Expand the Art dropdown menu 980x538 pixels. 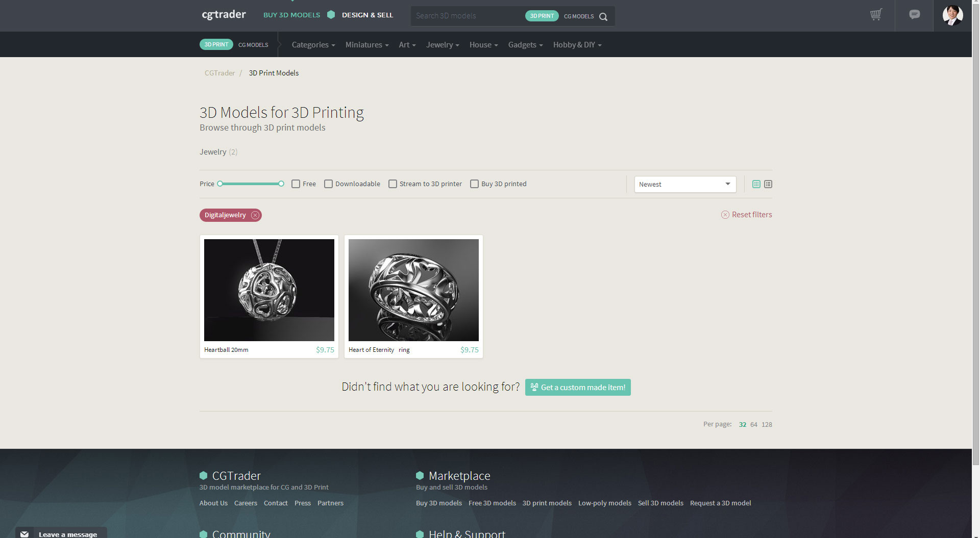coord(407,45)
